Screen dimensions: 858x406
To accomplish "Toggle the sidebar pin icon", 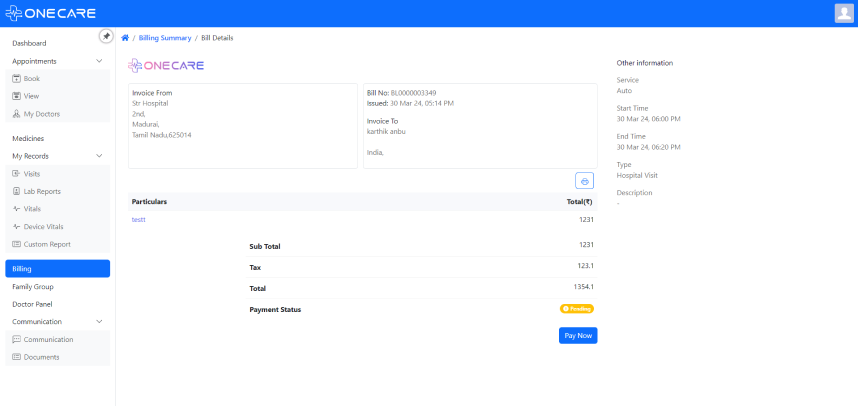I will pos(106,36).
